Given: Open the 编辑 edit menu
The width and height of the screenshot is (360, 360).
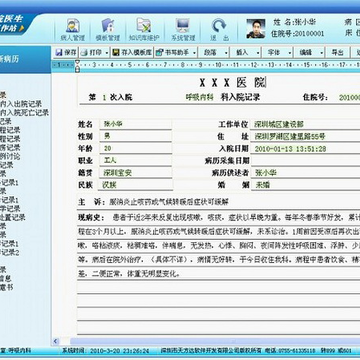Looking at the screenshot, I should click(x=309, y=52).
